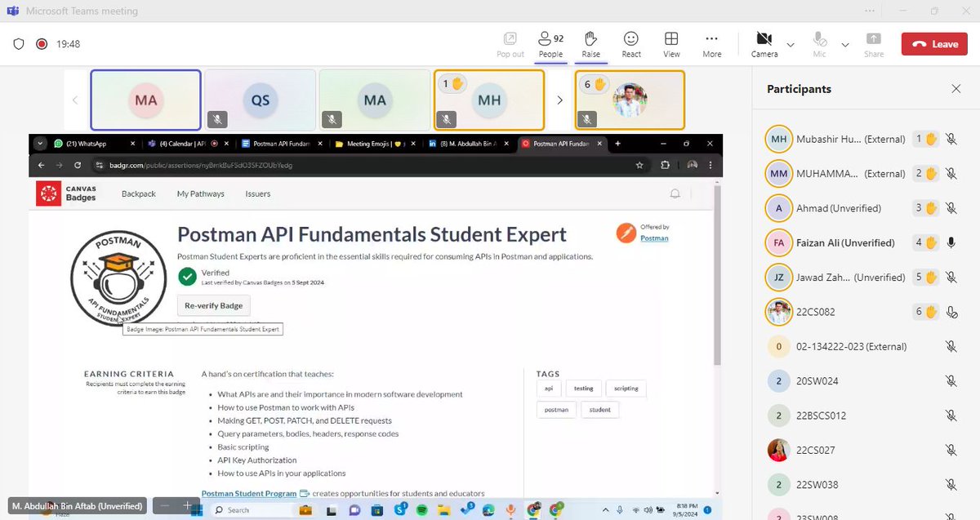
Task: Toggle 22CS082 microphone icon
Action: [x=951, y=312]
